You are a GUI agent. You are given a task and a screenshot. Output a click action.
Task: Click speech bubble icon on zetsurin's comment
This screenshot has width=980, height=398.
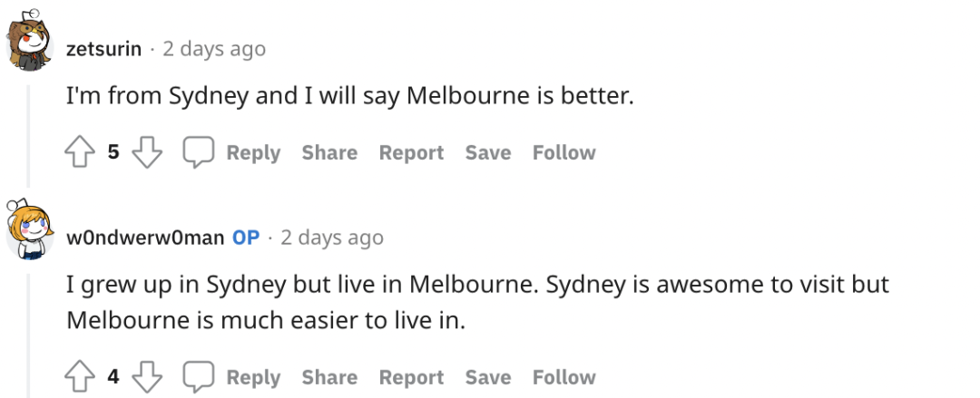pyautogui.click(x=199, y=152)
